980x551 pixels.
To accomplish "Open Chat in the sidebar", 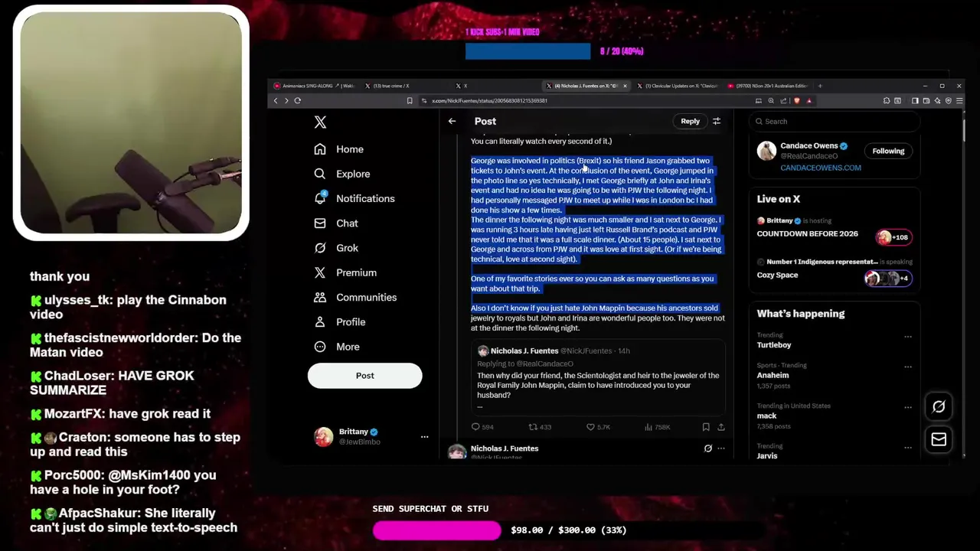I will [x=336, y=223].
